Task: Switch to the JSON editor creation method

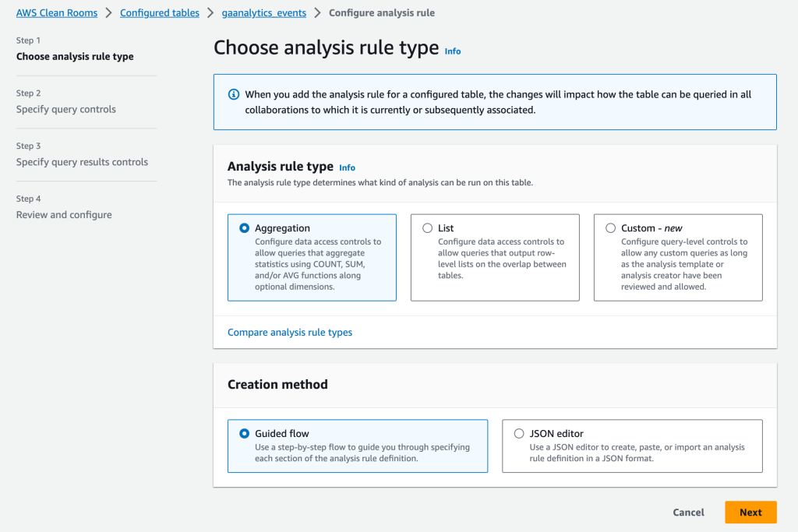Action: tap(517, 433)
